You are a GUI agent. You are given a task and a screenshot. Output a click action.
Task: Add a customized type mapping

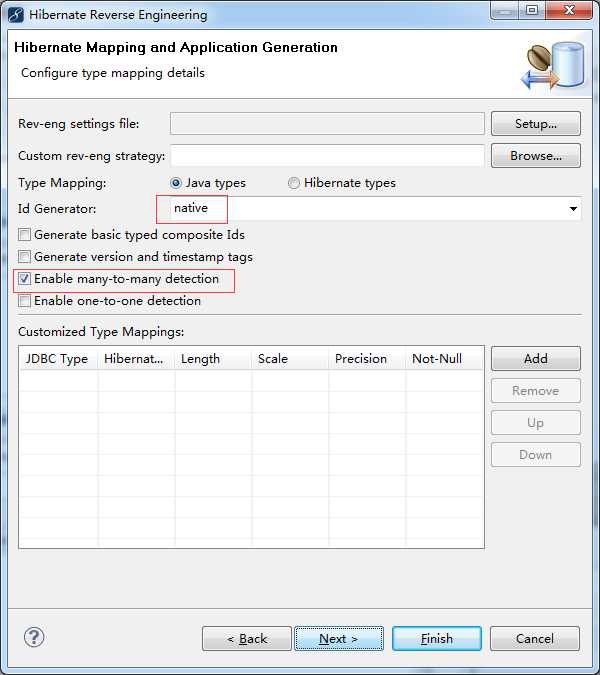pos(536,358)
